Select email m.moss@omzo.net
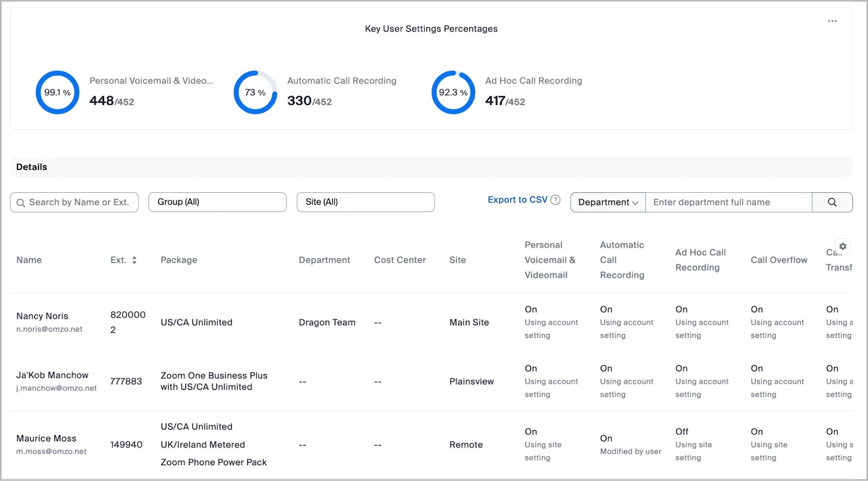 point(52,451)
